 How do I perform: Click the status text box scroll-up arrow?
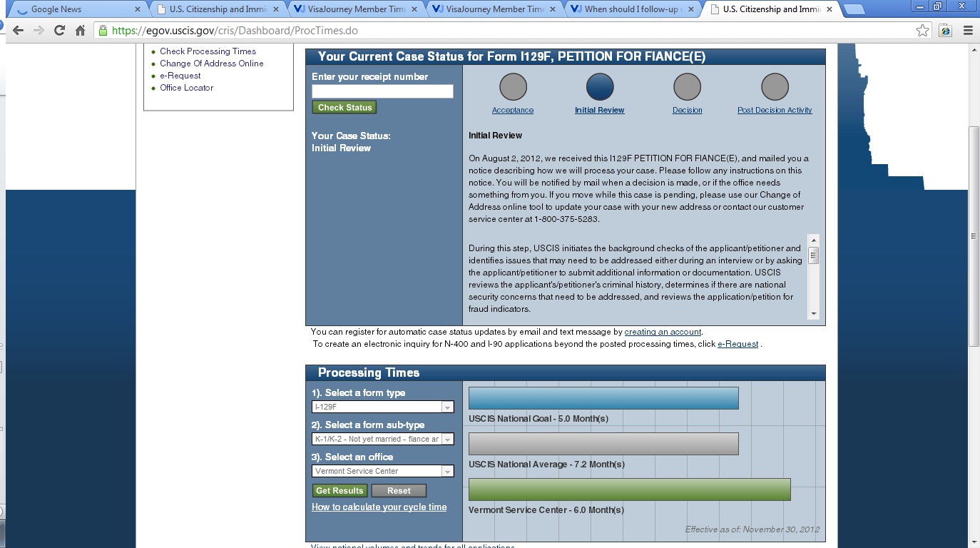(x=813, y=240)
